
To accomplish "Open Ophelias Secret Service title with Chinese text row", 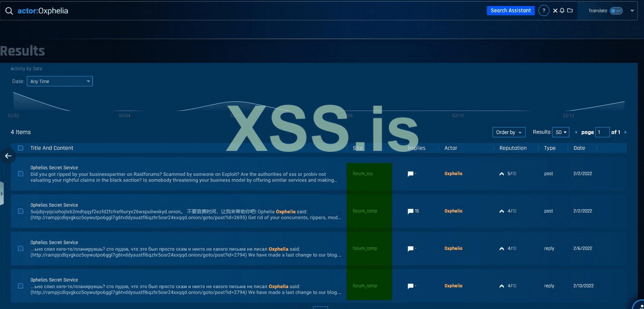I will point(54,205).
